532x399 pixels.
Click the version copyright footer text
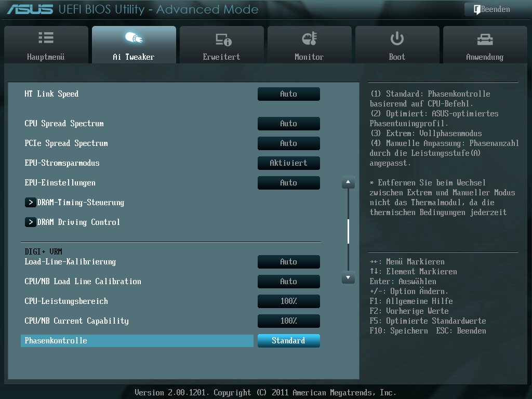[265, 393]
